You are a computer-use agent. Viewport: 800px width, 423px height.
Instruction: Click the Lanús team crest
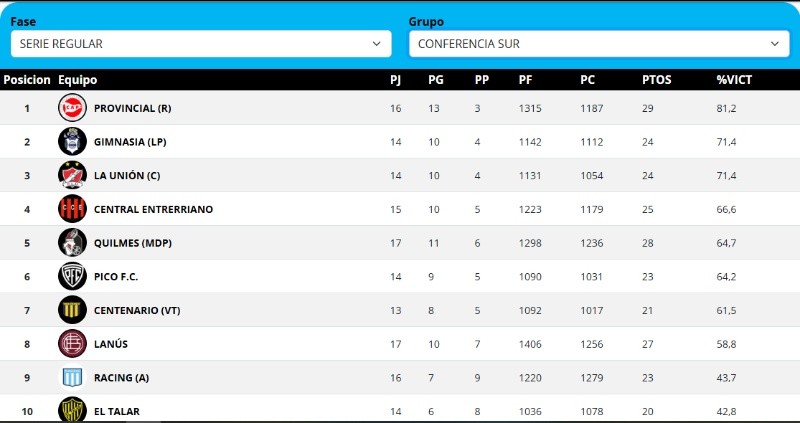(72, 344)
